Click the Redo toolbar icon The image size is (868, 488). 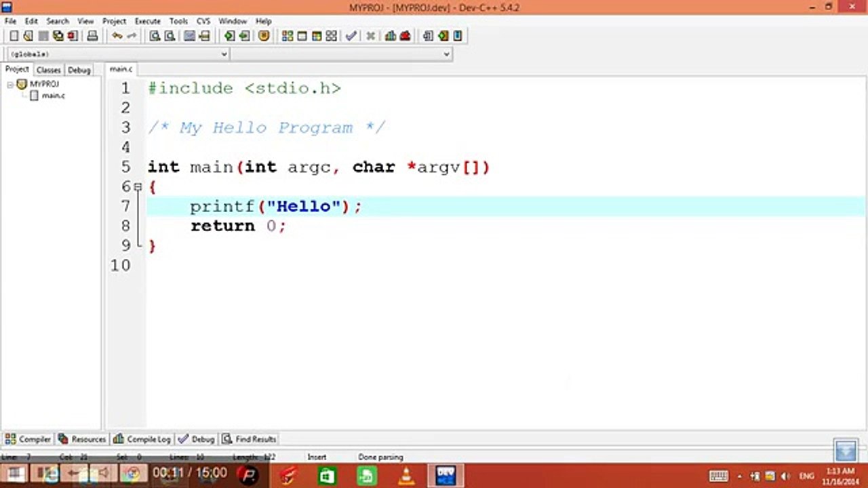(132, 36)
